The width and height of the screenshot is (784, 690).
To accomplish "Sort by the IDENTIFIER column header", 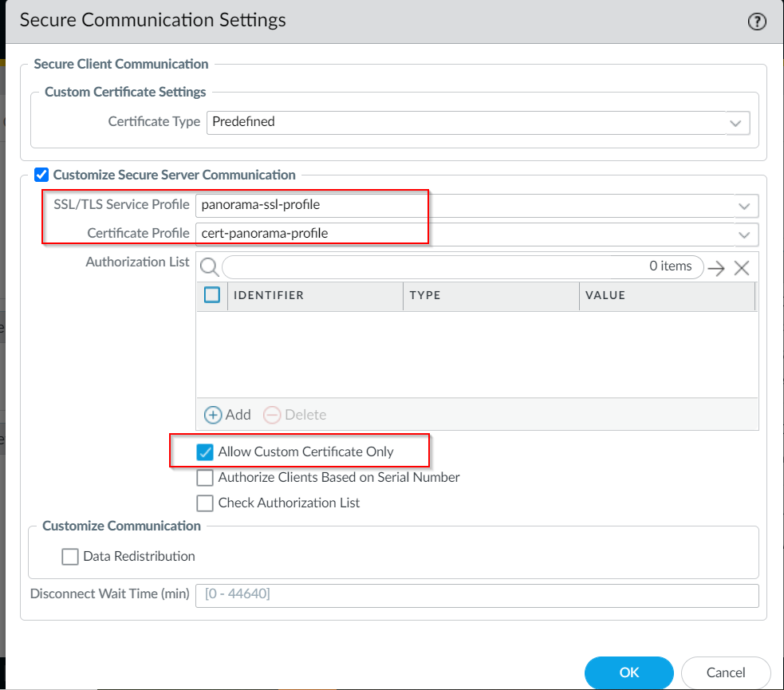I will [269, 295].
